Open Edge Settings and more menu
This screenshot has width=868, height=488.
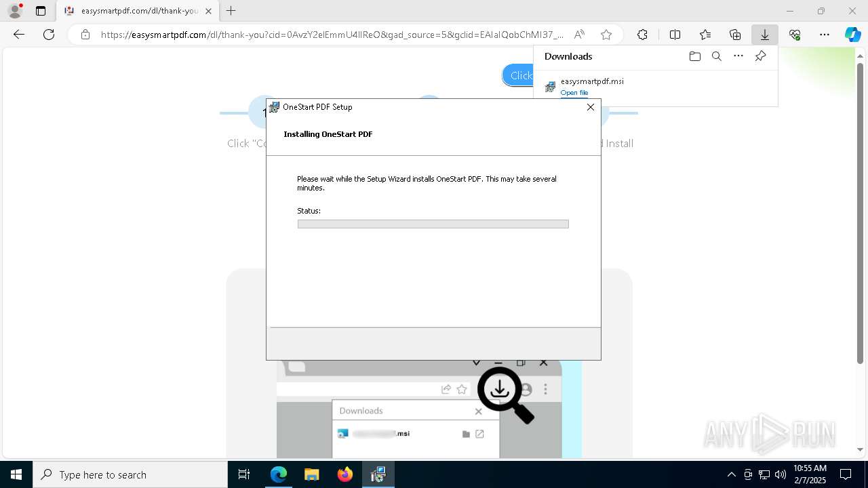click(x=825, y=35)
